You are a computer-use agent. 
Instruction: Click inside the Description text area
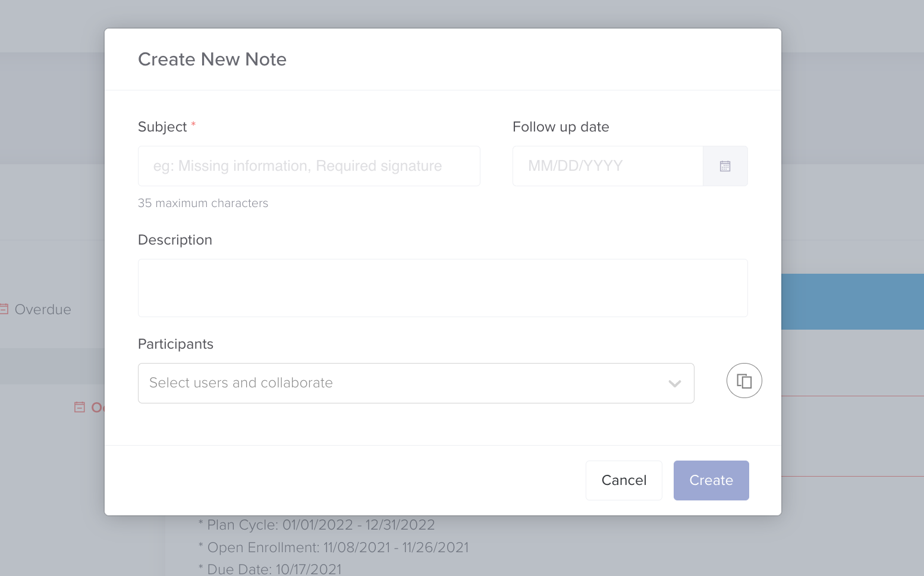click(442, 288)
